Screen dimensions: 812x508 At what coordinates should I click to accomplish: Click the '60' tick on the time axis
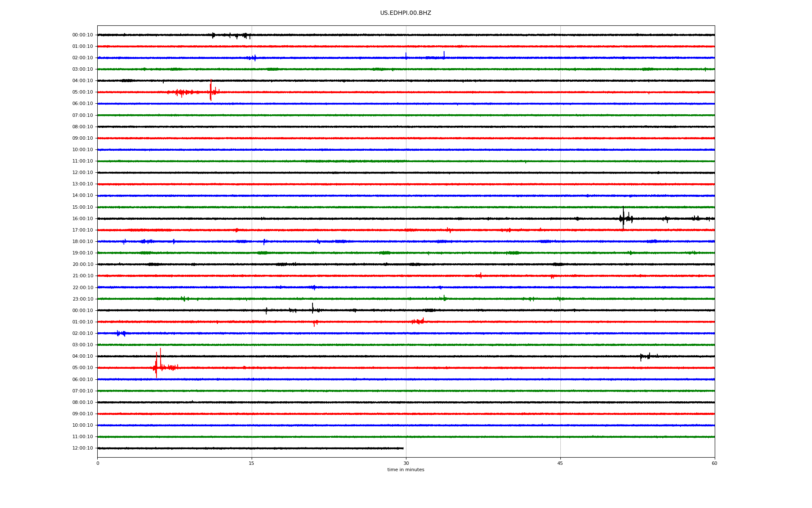[x=714, y=463]
